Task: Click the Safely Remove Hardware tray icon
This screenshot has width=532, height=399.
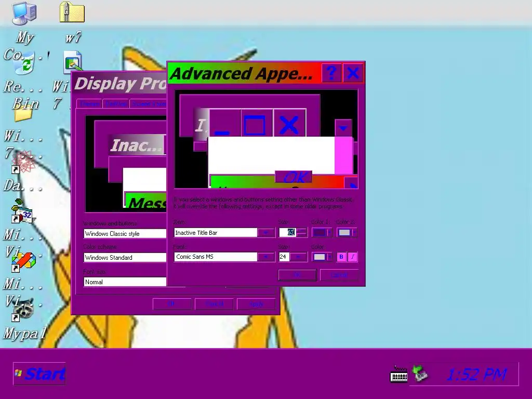Action: coord(420,373)
